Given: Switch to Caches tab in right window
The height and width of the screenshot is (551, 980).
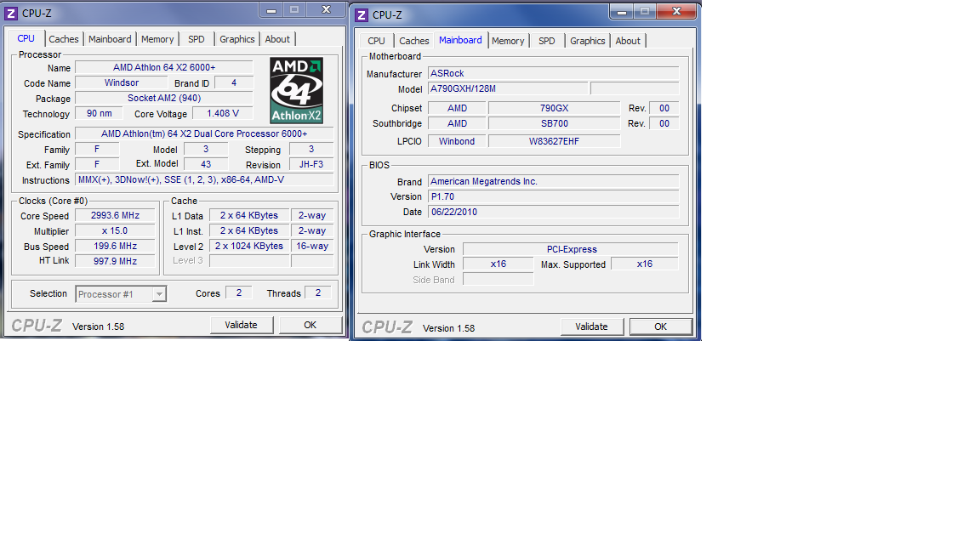Looking at the screenshot, I should (x=414, y=41).
